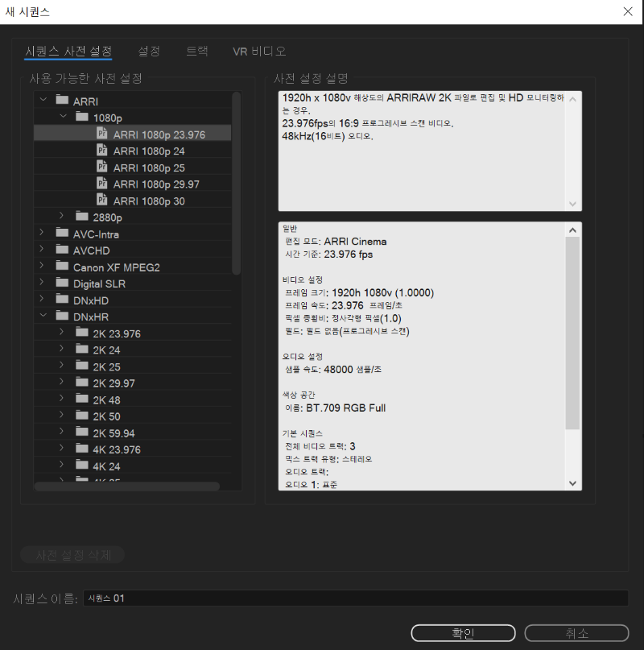
Task: Expand the 2K 48 subfolder chevron
Action: (62, 398)
